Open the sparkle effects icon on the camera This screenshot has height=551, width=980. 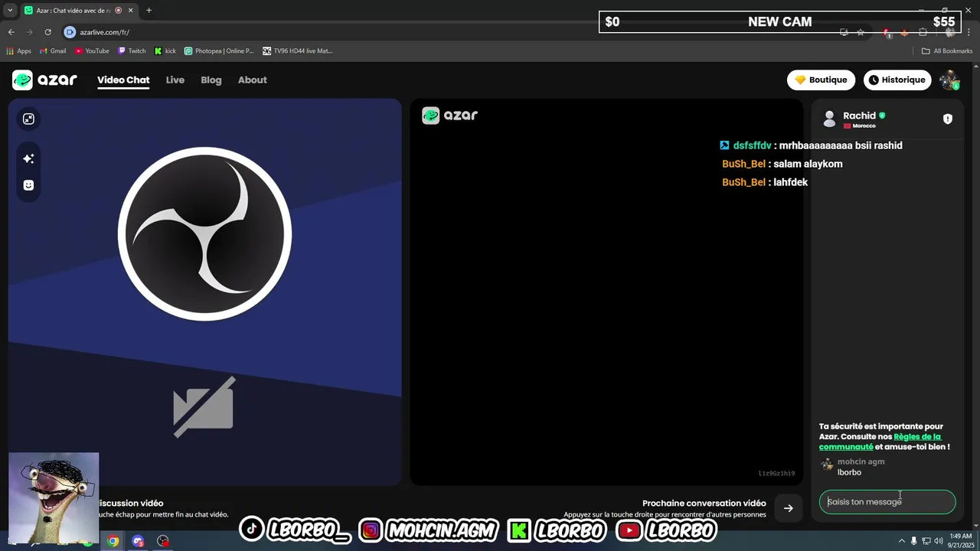[x=28, y=158]
